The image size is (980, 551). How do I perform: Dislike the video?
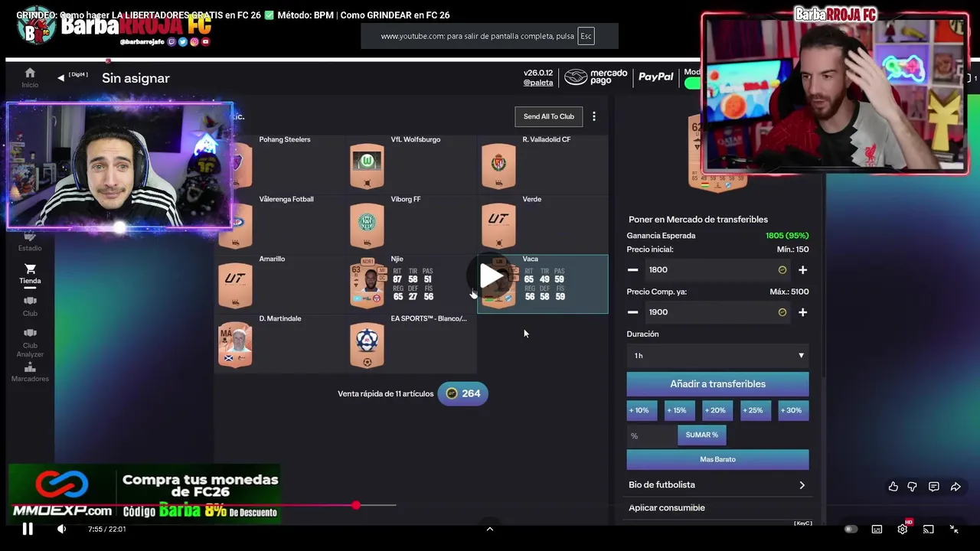(912, 487)
